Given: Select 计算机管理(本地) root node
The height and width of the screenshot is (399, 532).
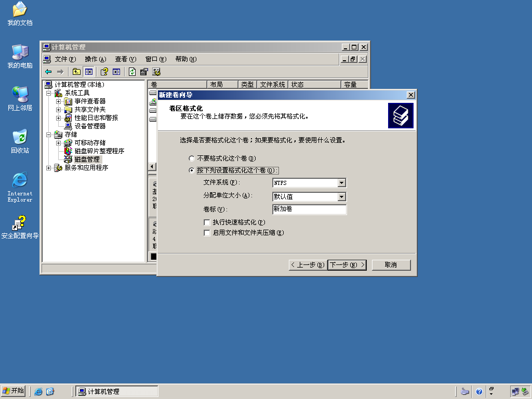Looking at the screenshot, I should (x=79, y=85).
